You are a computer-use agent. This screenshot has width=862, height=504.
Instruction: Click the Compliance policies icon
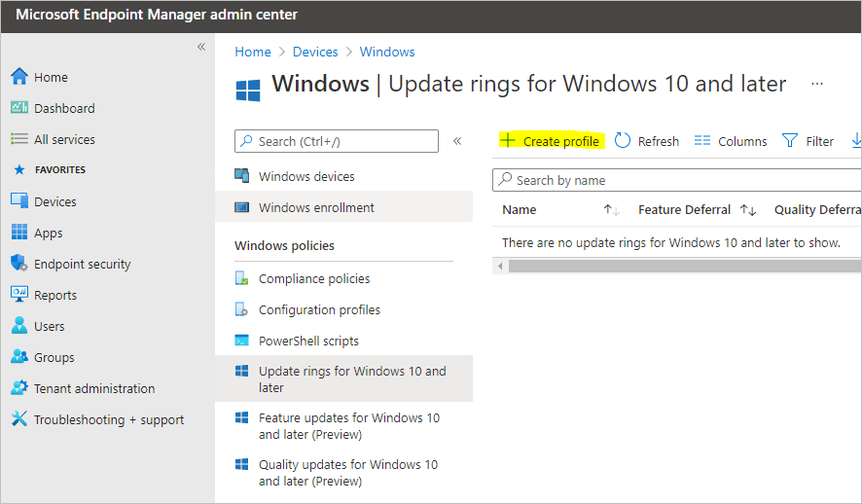point(242,278)
